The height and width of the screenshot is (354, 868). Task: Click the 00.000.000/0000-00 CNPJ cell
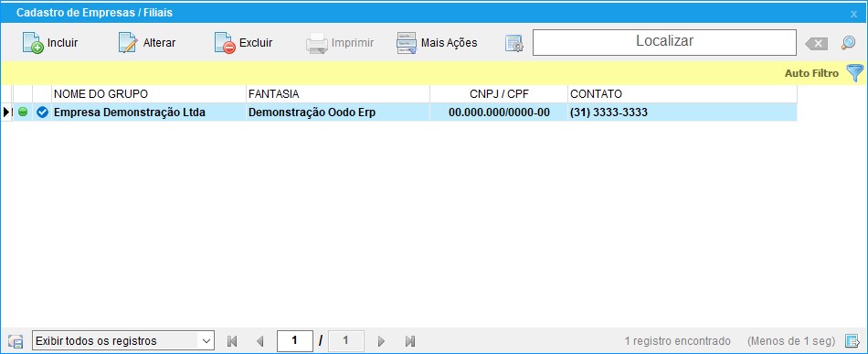[x=499, y=112]
